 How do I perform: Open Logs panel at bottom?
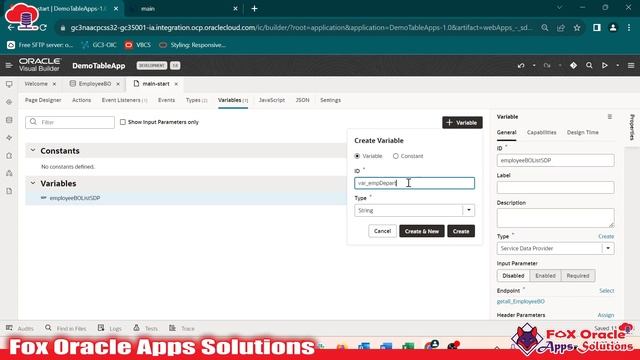tap(110, 328)
